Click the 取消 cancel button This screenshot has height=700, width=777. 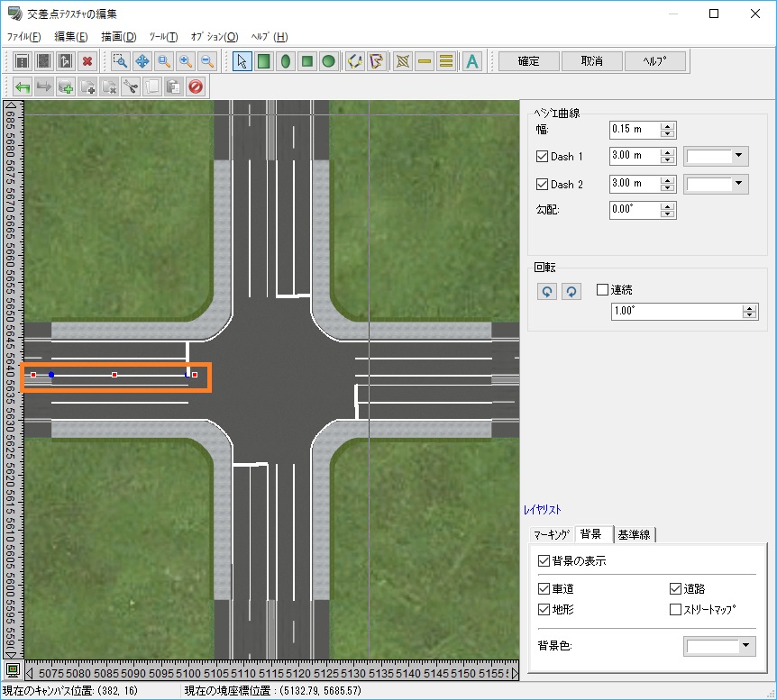591,61
